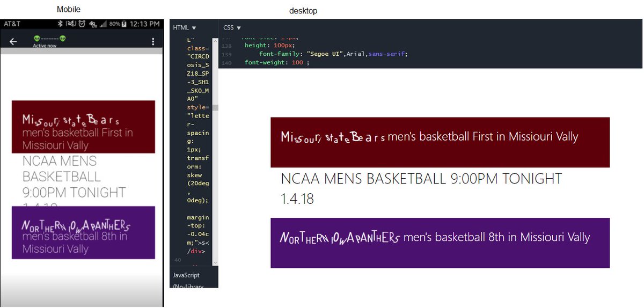
Task: Click the maroon Missouri State banner in desktop preview
Action: coord(440,142)
